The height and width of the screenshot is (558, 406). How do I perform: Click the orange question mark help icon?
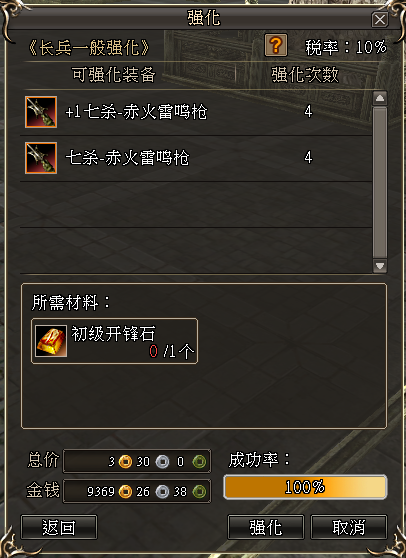pos(276,45)
